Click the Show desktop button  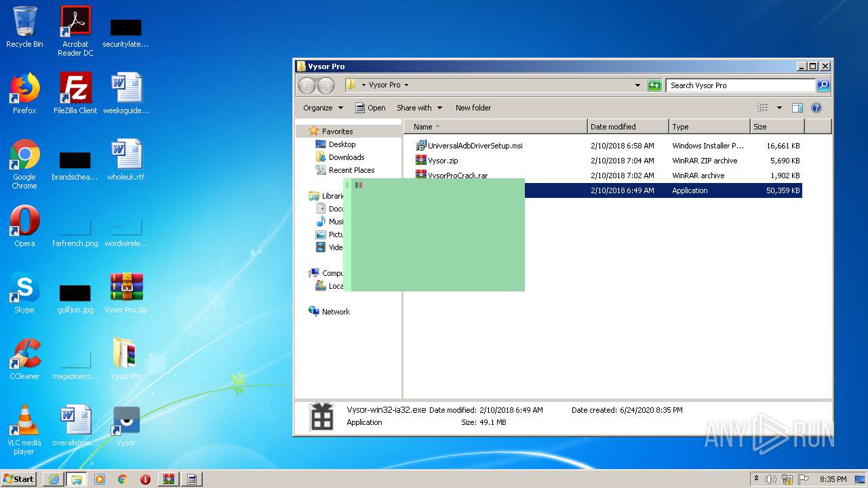pyautogui.click(x=861, y=479)
